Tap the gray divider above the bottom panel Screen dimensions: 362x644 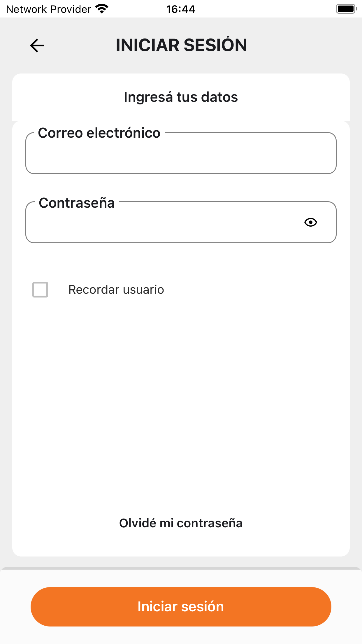(181, 568)
